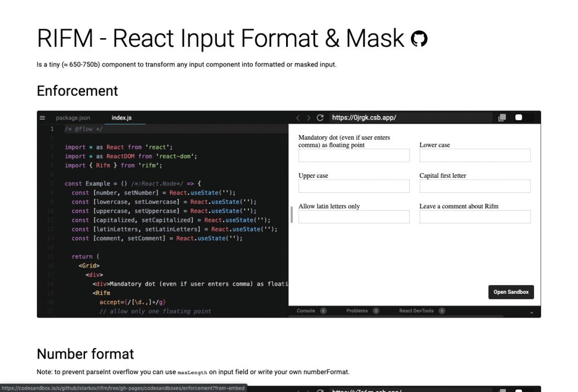The width and height of the screenshot is (578, 392).
Task: Click the '/* @flow */' comment on line 1
Action: point(84,129)
